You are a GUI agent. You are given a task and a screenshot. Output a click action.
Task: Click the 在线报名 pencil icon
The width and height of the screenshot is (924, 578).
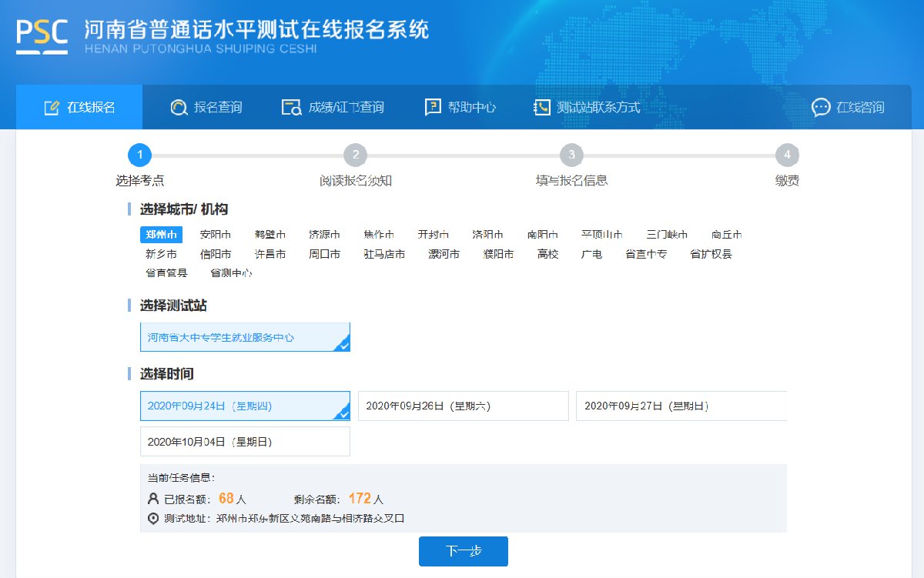(52, 108)
